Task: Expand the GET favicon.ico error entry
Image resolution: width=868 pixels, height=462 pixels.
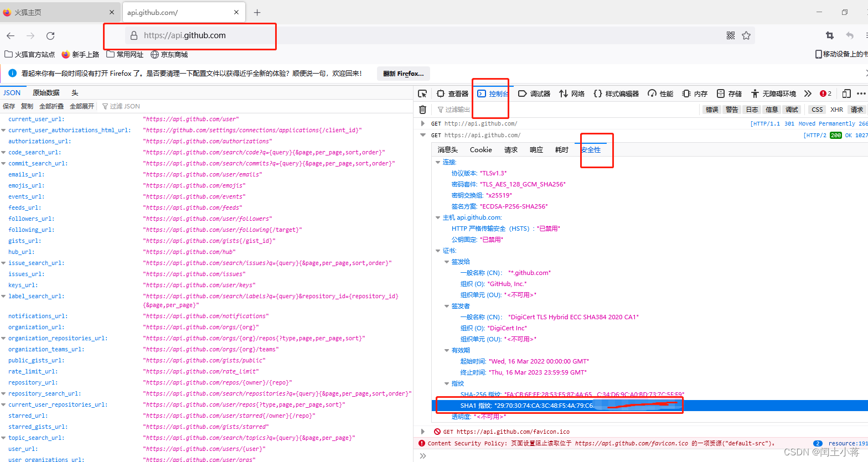Action: coord(423,432)
